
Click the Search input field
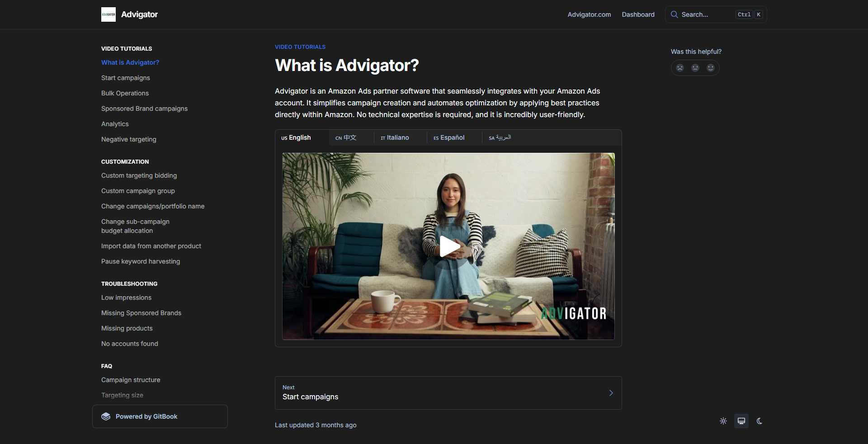click(x=716, y=14)
